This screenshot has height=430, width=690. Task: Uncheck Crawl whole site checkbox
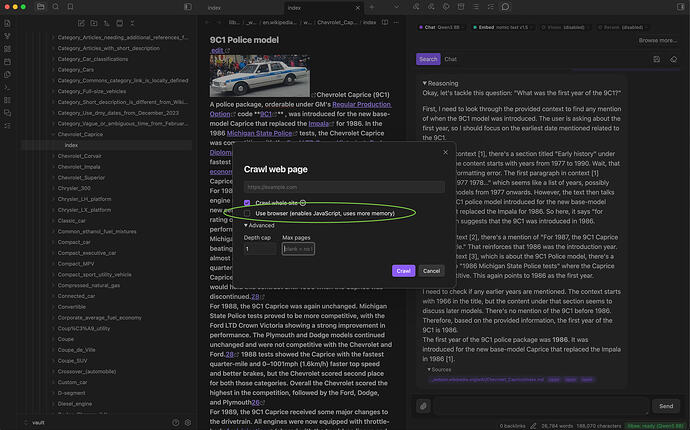pos(247,203)
